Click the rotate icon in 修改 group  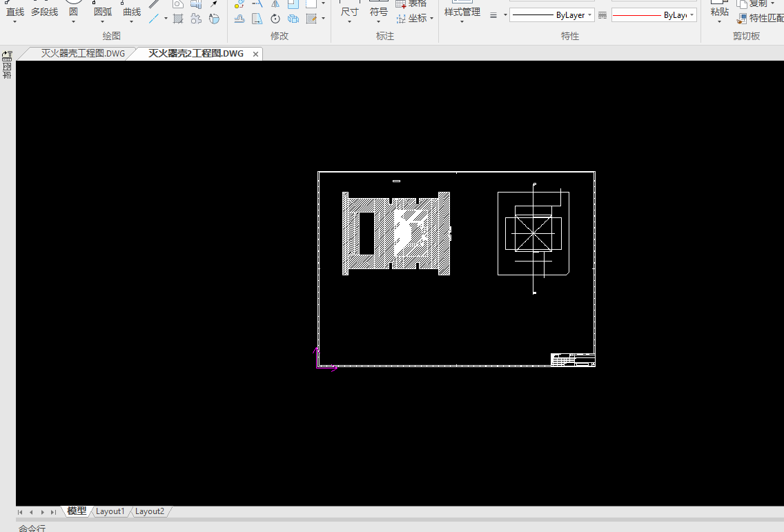[x=275, y=19]
